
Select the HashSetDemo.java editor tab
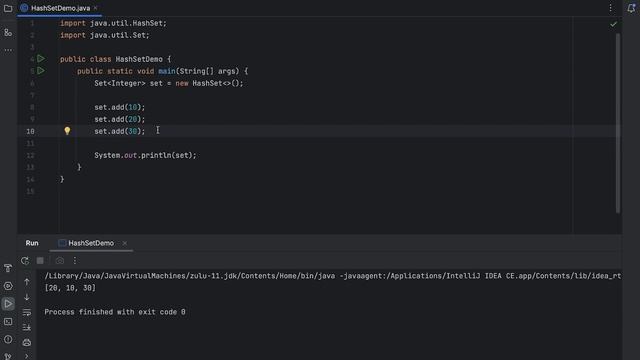[x=60, y=8]
